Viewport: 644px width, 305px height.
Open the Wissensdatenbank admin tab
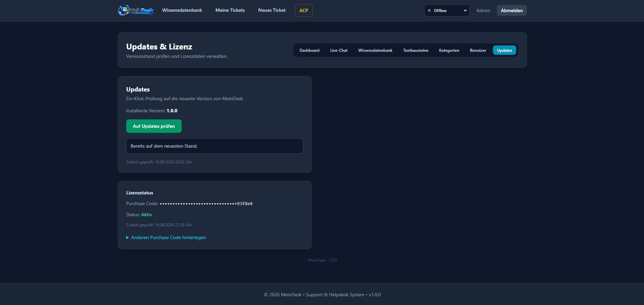[x=375, y=50]
